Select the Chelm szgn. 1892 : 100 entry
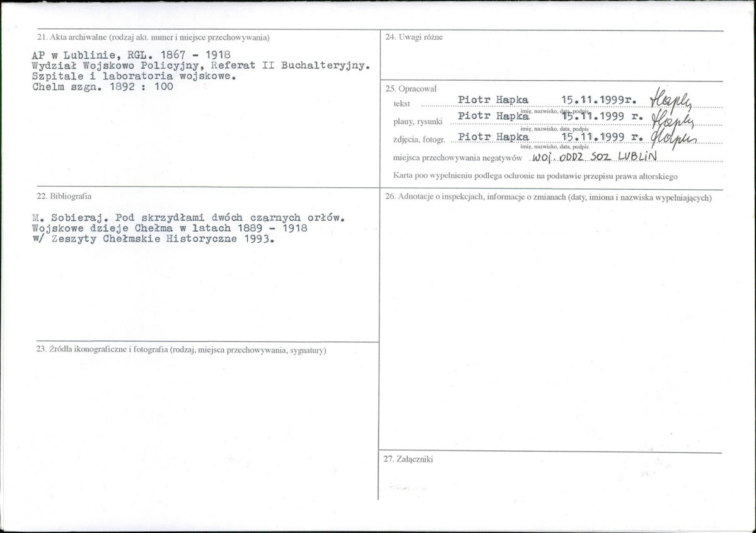The width and height of the screenshot is (756, 533). tap(103, 87)
